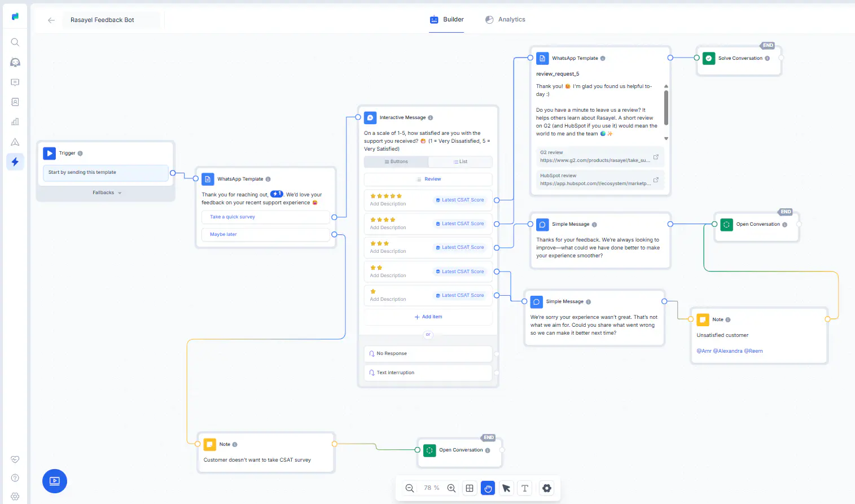The image size is (855, 504).
Task: Click the Maybe later button
Action: point(266,234)
